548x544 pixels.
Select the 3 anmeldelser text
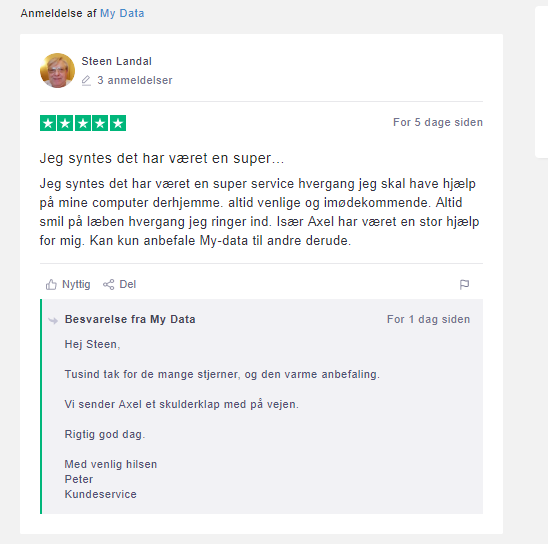[135, 80]
